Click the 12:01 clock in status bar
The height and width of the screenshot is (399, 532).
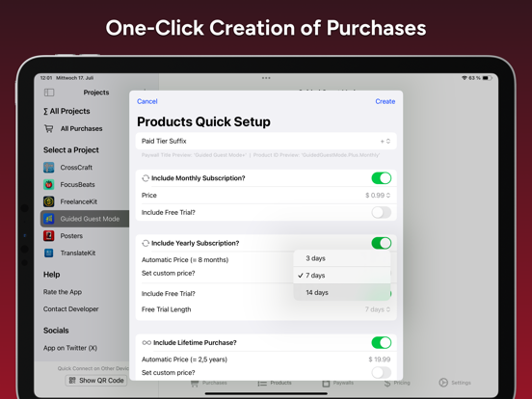click(x=46, y=78)
